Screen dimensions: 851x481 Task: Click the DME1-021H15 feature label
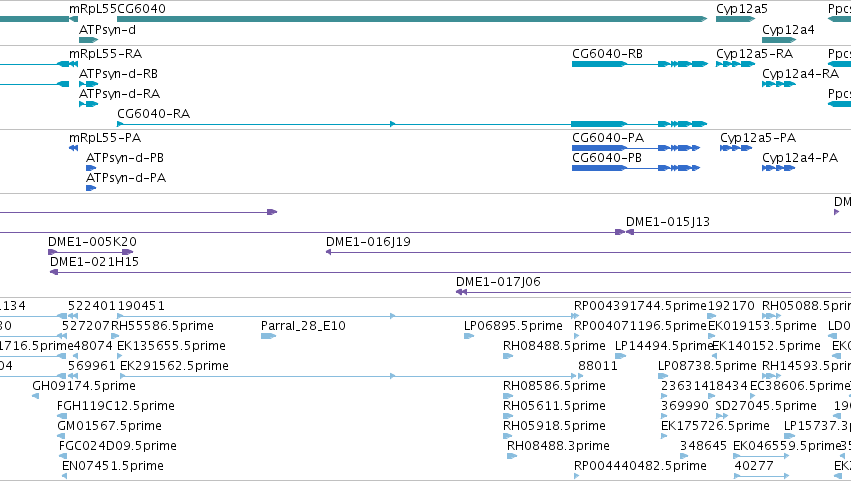pos(94,262)
